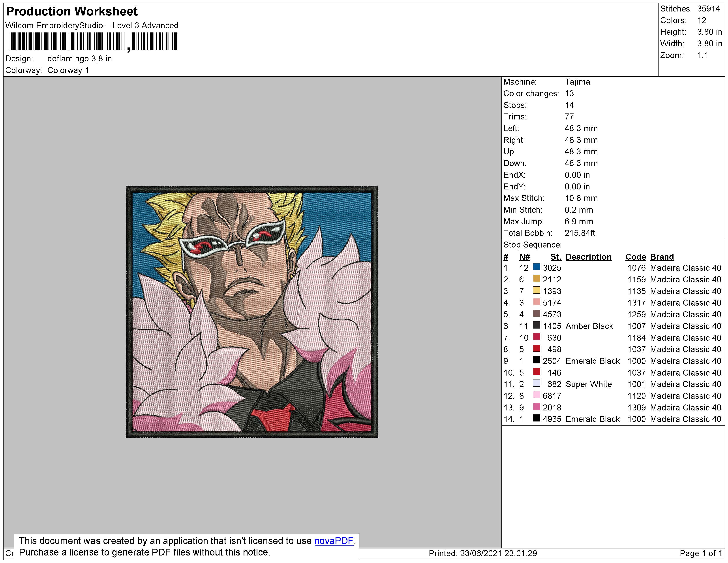
Task: Click 'Emerald Black' in stop 14
Action: (592, 419)
